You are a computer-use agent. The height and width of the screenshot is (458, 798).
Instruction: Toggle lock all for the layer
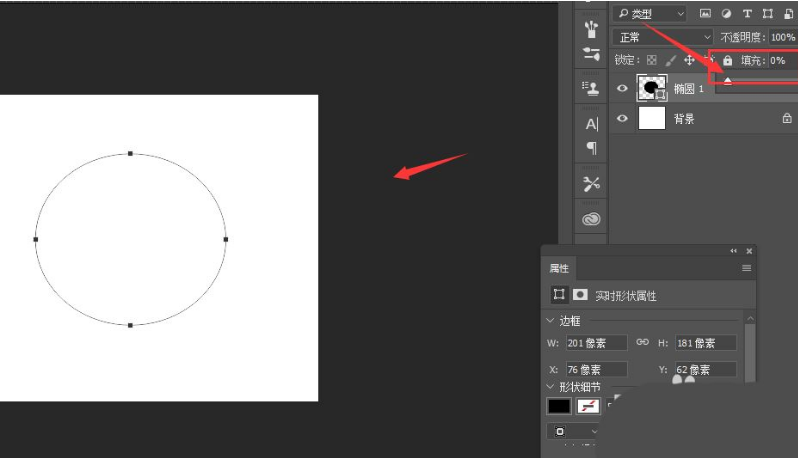point(728,61)
